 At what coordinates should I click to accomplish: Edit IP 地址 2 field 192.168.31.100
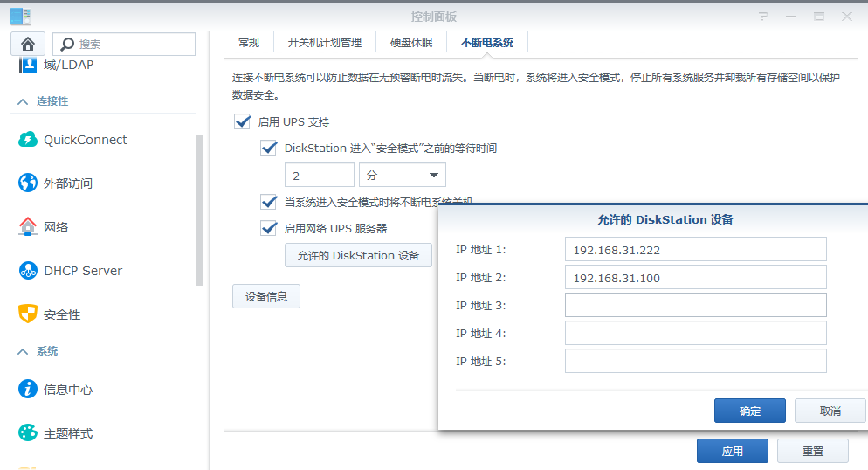point(696,277)
